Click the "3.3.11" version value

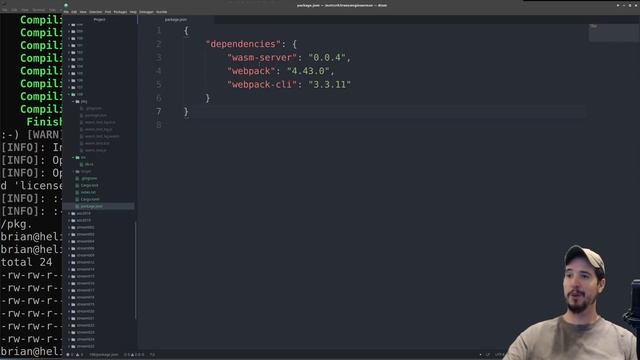(330, 84)
